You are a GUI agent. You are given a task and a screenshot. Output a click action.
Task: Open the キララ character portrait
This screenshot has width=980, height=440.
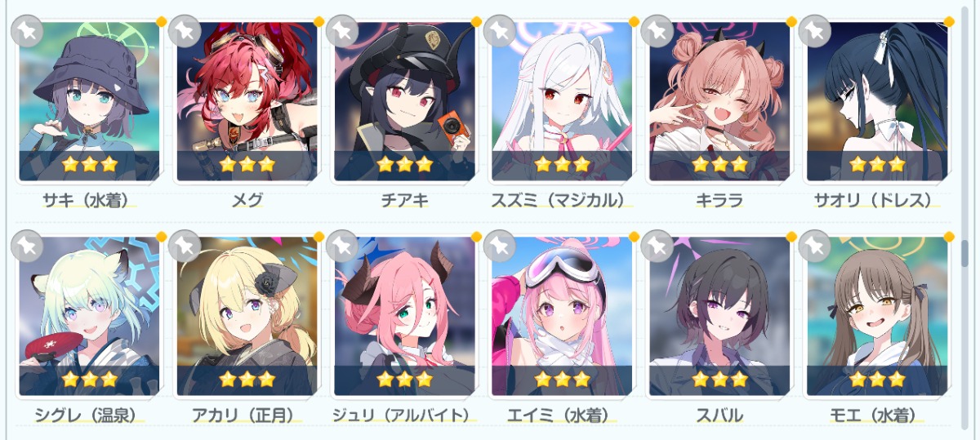(719, 101)
